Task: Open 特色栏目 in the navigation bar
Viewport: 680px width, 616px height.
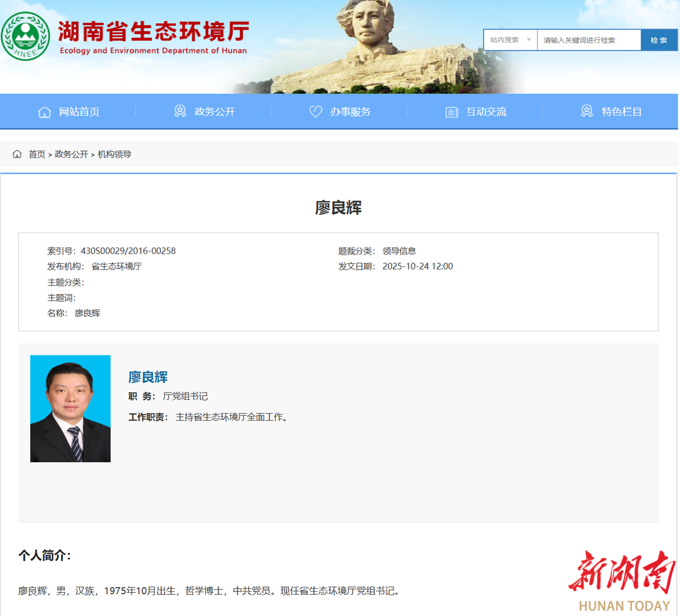Action: point(621,112)
